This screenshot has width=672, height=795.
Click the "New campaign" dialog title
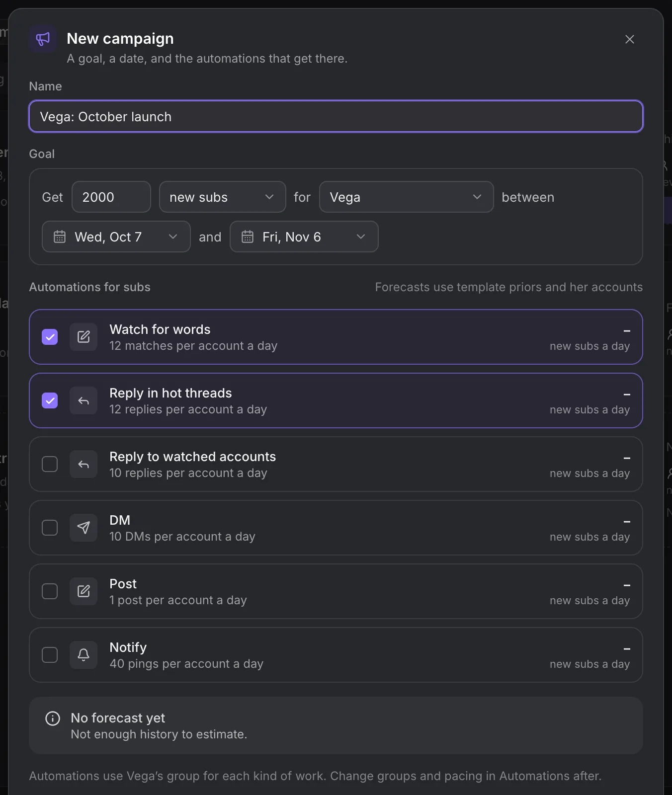pyautogui.click(x=120, y=38)
